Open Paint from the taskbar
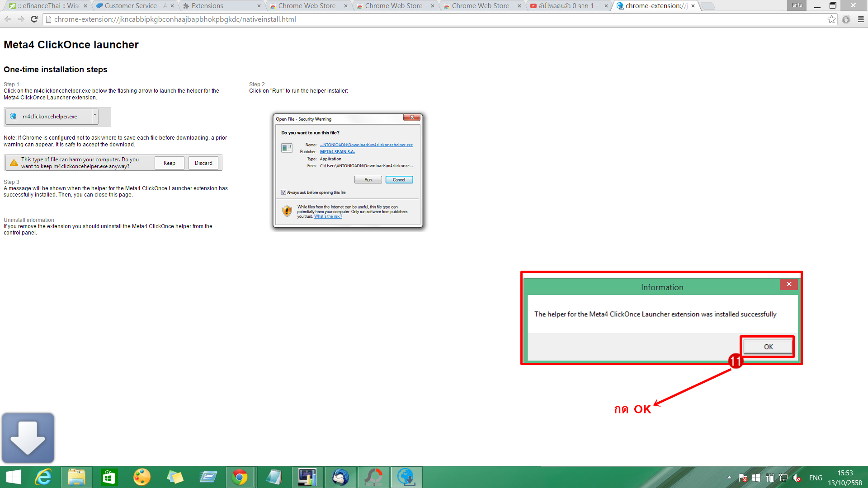This screenshot has width=868, height=488. tap(142, 477)
